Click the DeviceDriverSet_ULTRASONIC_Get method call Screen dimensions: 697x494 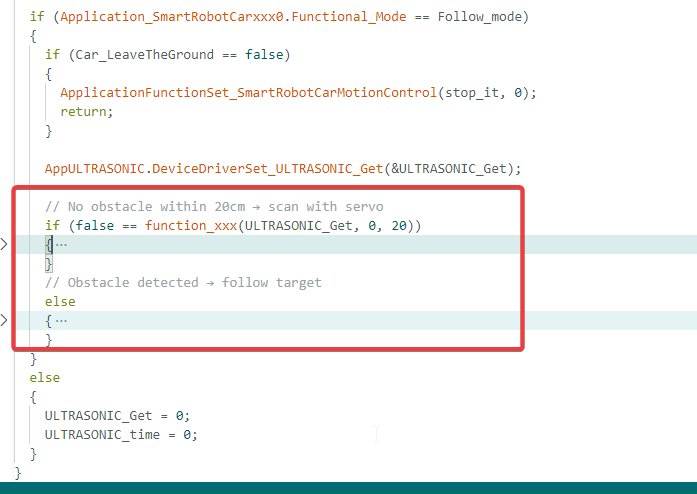tap(268, 169)
